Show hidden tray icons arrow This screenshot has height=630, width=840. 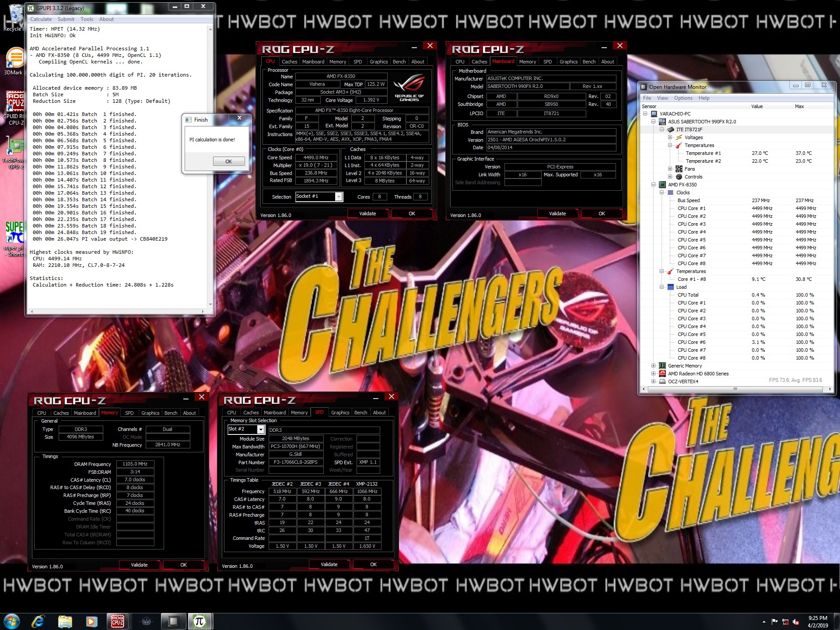764,622
